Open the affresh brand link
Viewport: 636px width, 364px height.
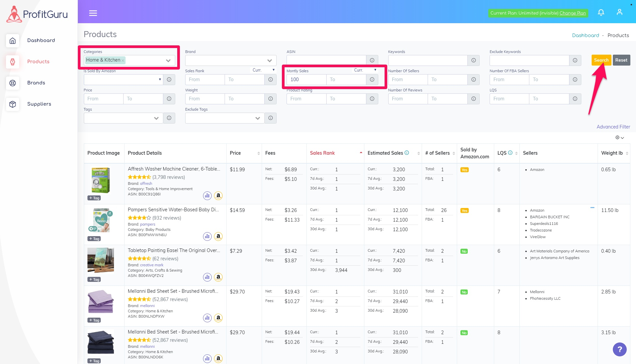pyautogui.click(x=146, y=183)
